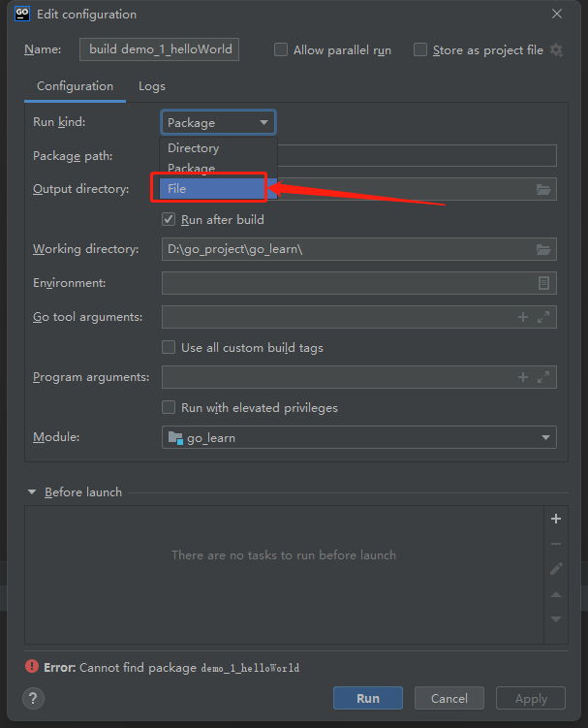Click the Apply button
This screenshot has height=728, width=588.
point(531,698)
